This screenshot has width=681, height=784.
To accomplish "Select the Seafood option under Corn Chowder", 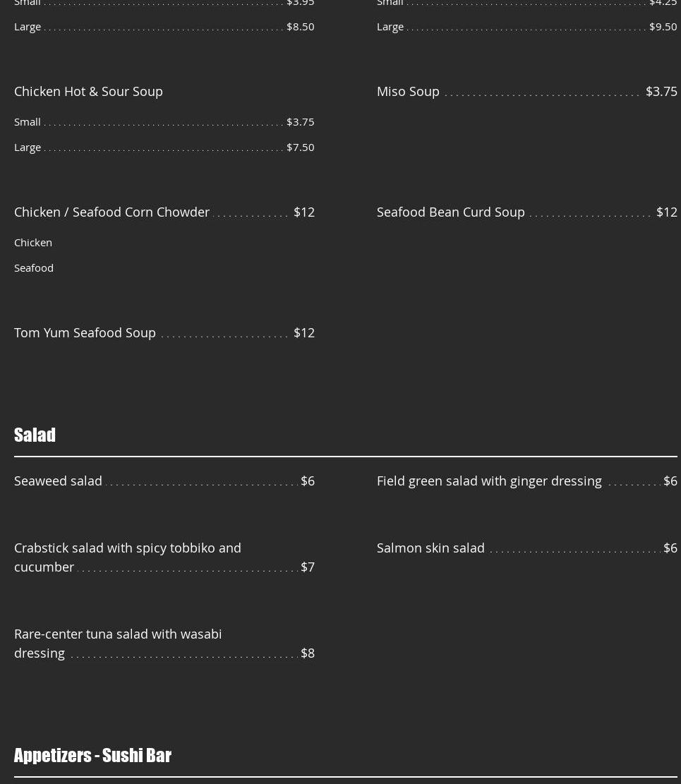I will click(x=34, y=267).
